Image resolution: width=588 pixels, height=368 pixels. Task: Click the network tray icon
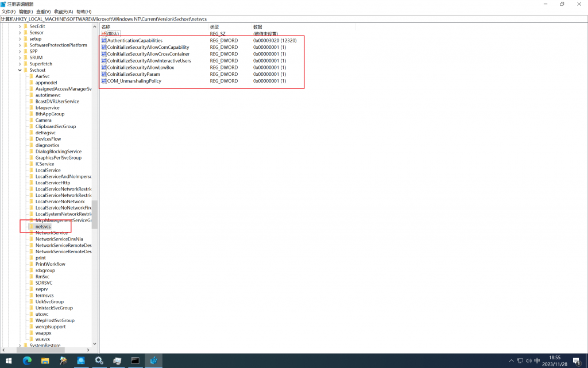point(520,361)
